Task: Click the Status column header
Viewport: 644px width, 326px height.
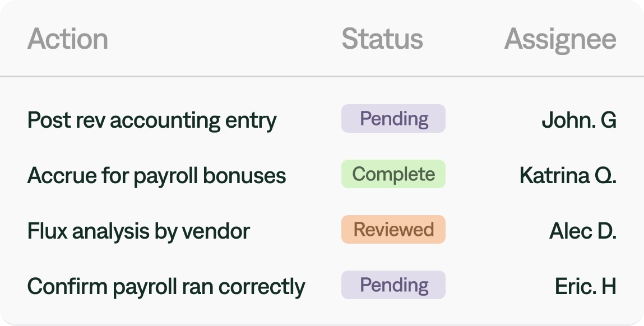Action: tap(382, 39)
